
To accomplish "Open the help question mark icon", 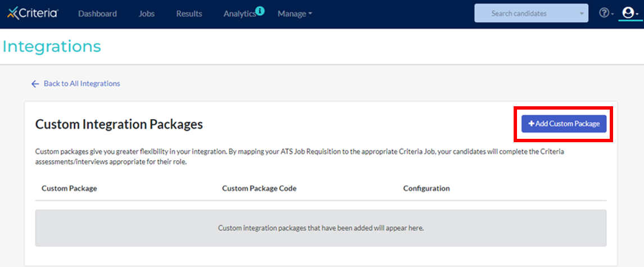I will click(x=604, y=13).
